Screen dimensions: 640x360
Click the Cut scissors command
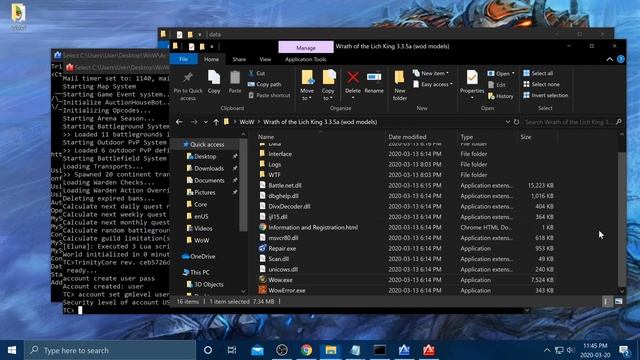click(257, 73)
